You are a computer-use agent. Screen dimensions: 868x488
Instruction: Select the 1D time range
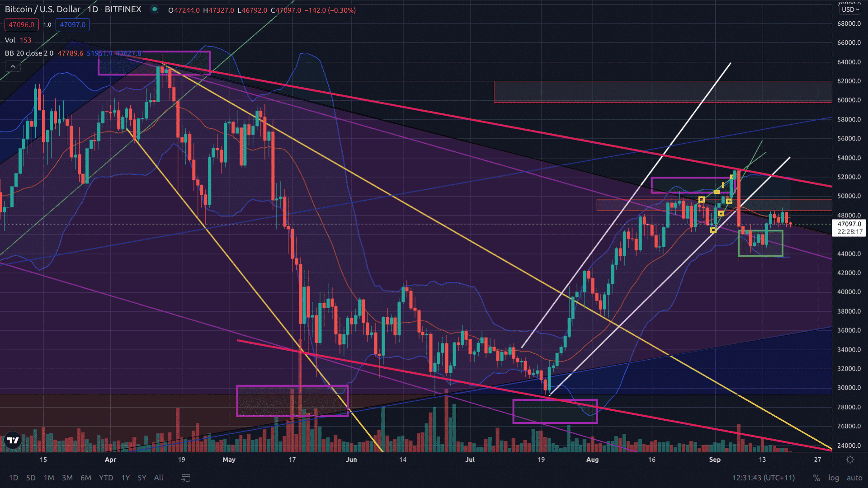point(14,478)
